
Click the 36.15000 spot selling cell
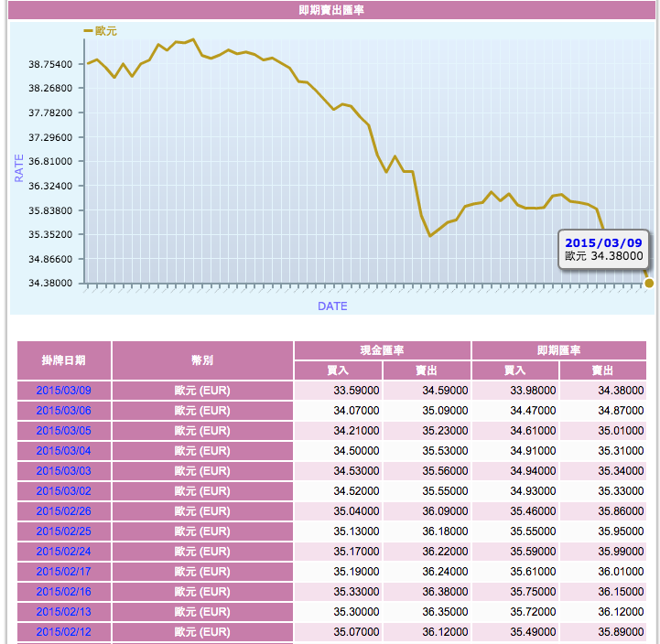602,592
